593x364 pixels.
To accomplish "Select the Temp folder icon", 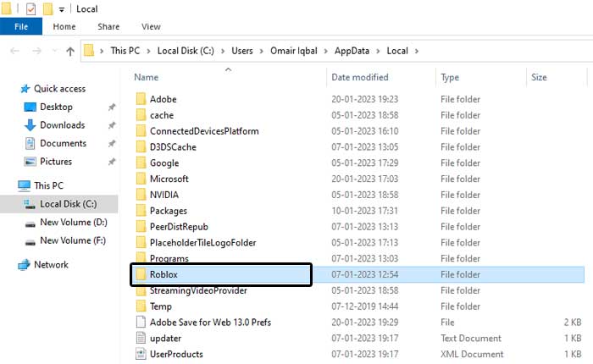I will click(x=141, y=306).
